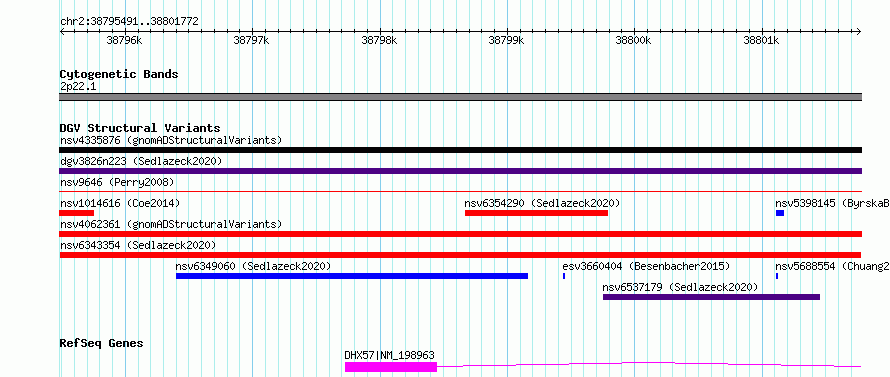Screen dimensions: 890x377
Task: Select the nsv6354290 Sedlazeck2020 red bar
Action: tap(536, 213)
